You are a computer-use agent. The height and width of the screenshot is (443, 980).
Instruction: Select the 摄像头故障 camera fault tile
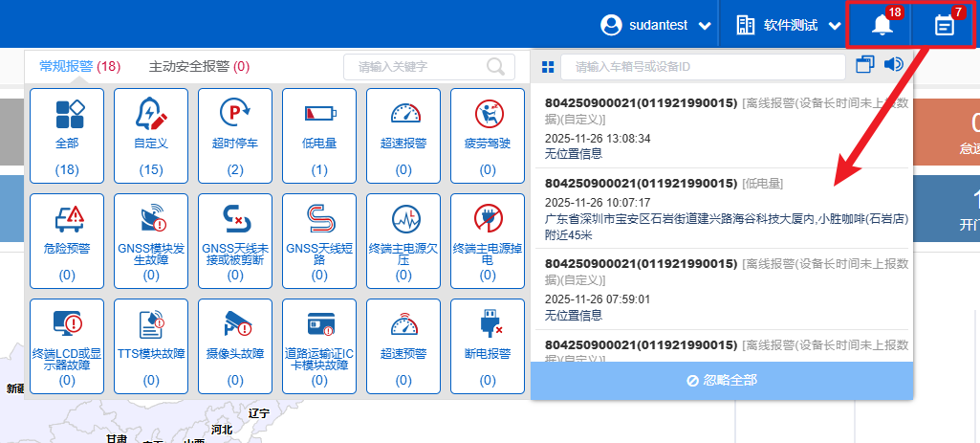tap(235, 345)
